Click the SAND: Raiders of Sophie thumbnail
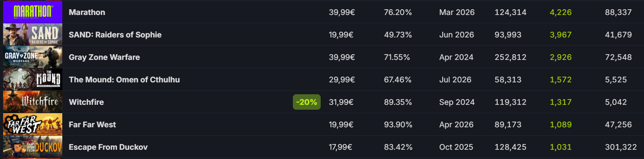 (x=33, y=34)
